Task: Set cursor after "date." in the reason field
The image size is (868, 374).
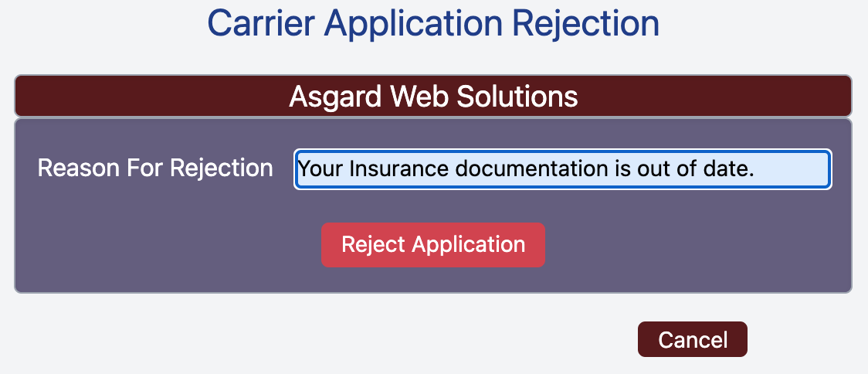Action: (757, 169)
